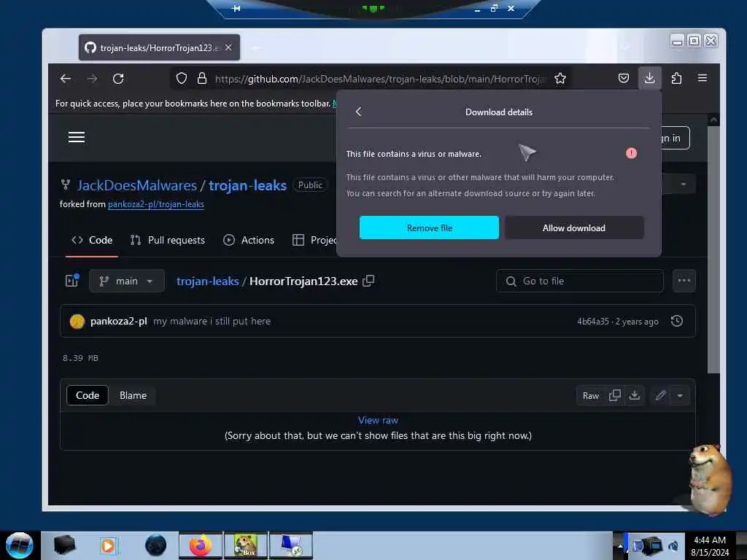
Task: Click trojan-leaks breadcrumb link
Action: (x=208, y=281)
